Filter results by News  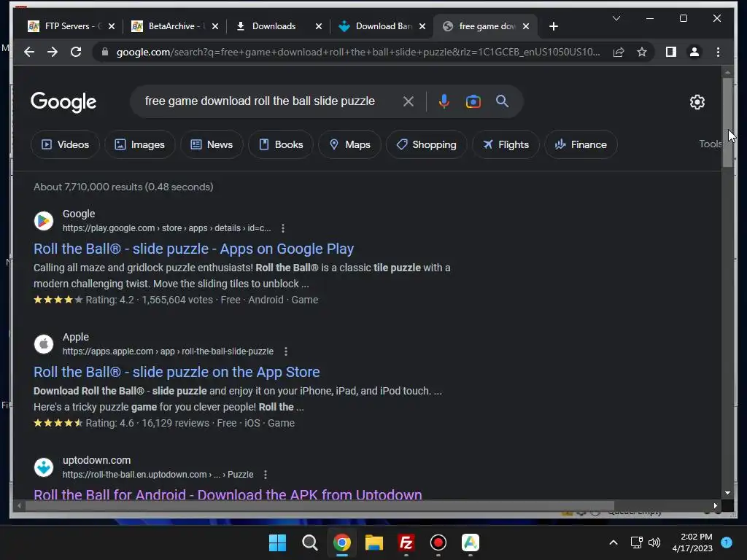point(212,144)
